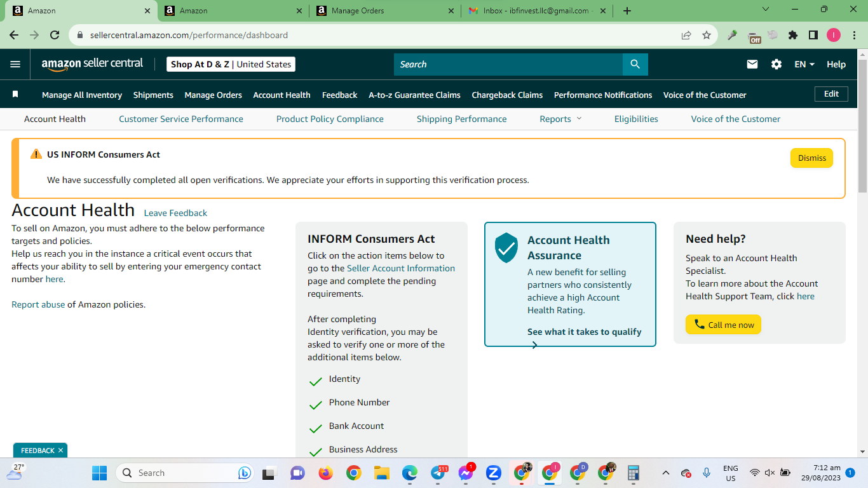
Task: Click the bookmark flag icon
Action: pos(15,95)
